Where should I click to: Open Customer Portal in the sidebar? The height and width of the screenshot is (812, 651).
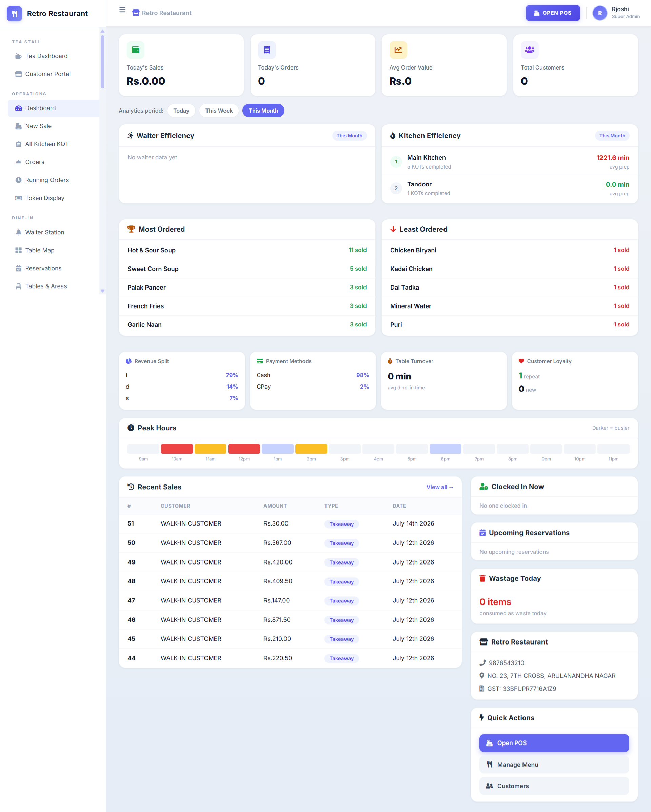click(x=54, y=74)
